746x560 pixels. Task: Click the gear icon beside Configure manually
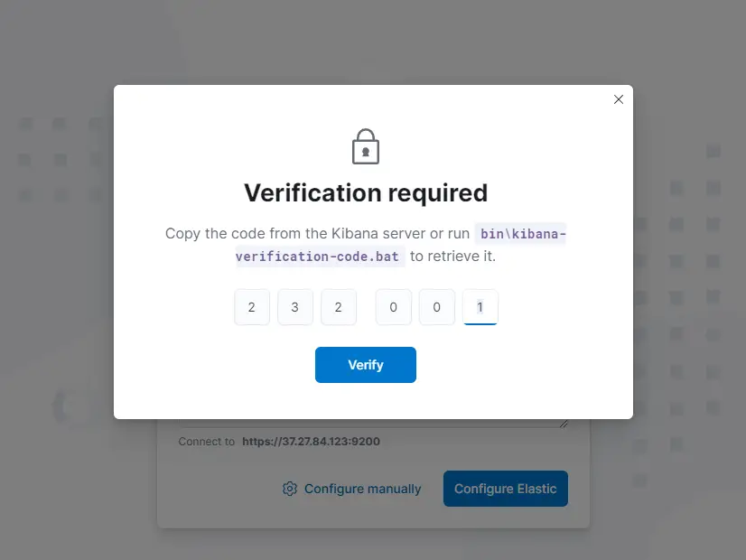tap(290, 489)
